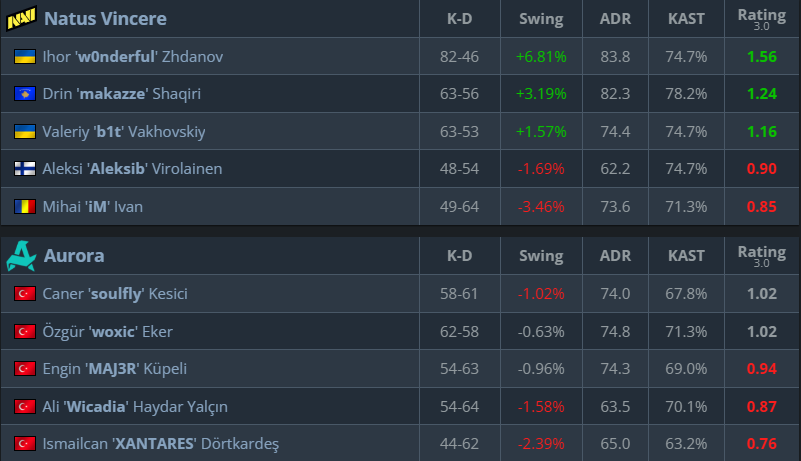The width and height of the screenshot is (801, 461).
Task: Sort Aurora table by ADR column
Action: (615, 256)
